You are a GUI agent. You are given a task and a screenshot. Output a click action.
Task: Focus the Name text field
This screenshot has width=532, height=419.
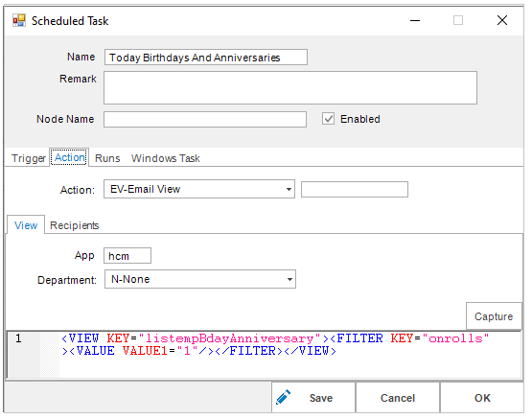click(205, 57)
